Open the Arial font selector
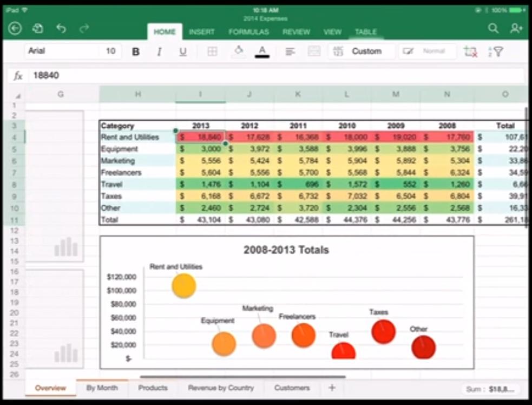Screen dimensions: 532x405 [60, 51]
